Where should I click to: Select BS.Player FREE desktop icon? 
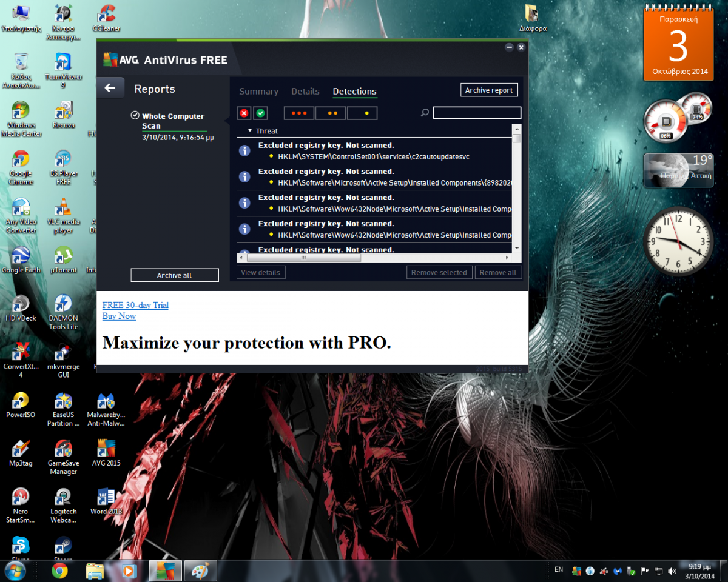(x=63, y=167)
